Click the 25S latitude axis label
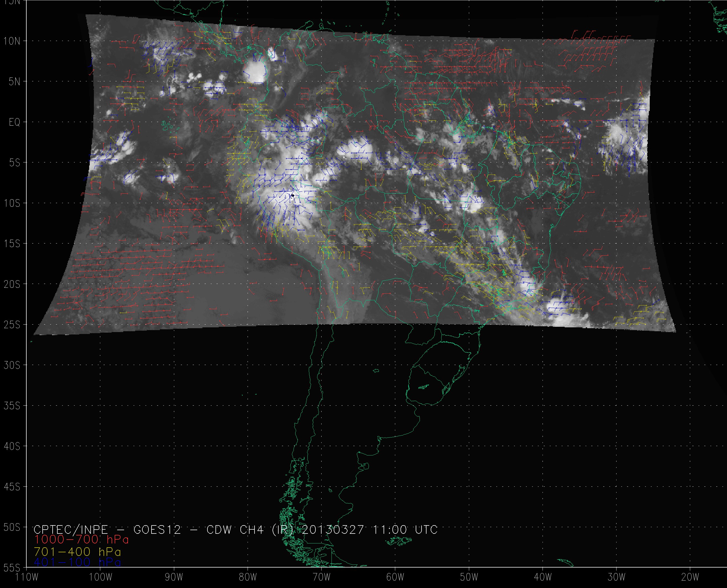 pos(12,325)
